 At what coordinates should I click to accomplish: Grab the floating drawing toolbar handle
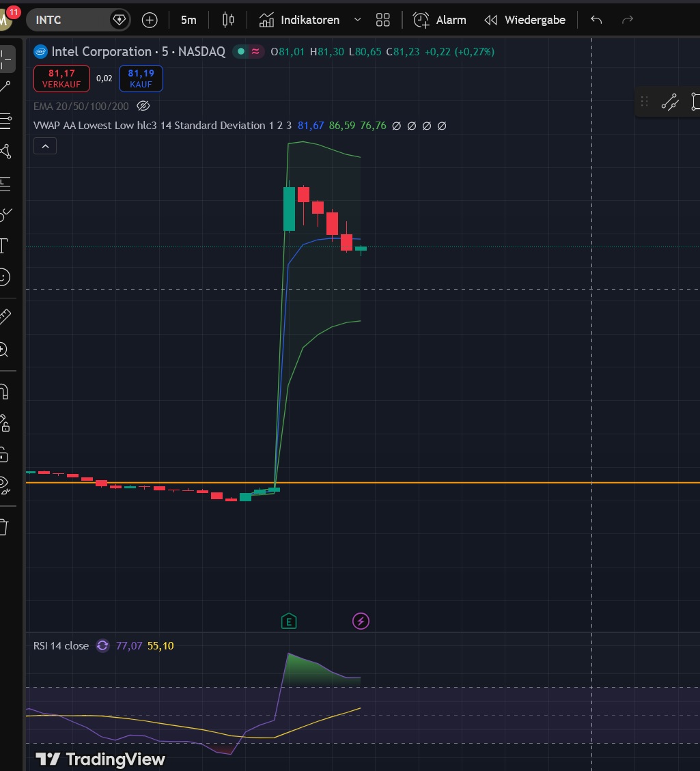(x=645, y=102)
